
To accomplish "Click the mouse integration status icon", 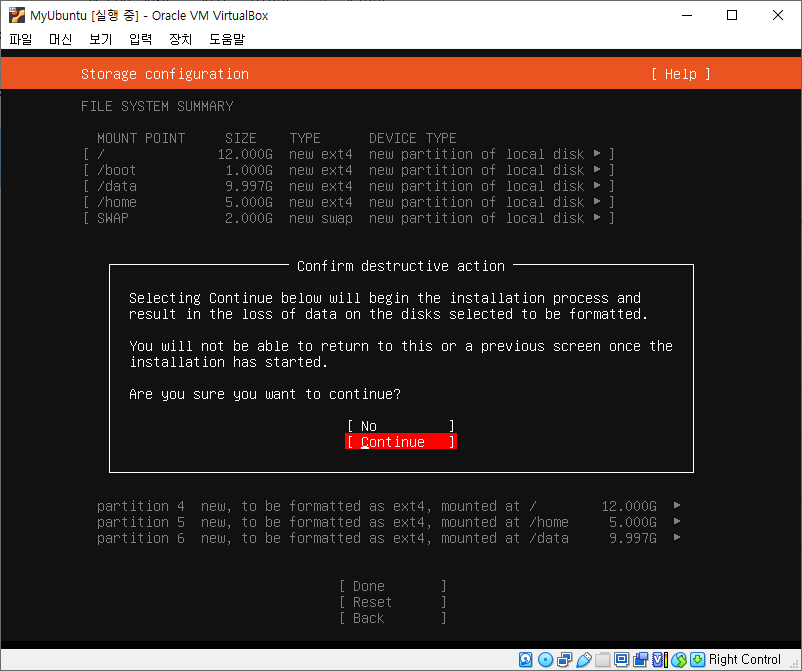I will point(679,660).
